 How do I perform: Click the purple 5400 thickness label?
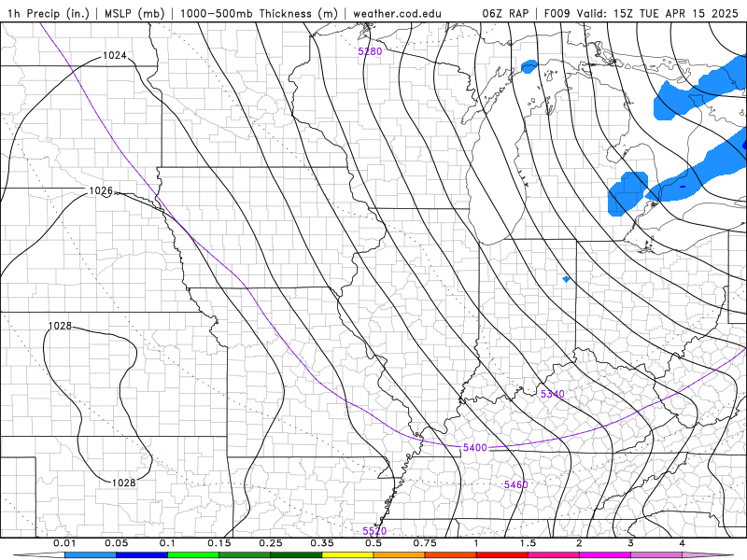(x=475, y=447)
